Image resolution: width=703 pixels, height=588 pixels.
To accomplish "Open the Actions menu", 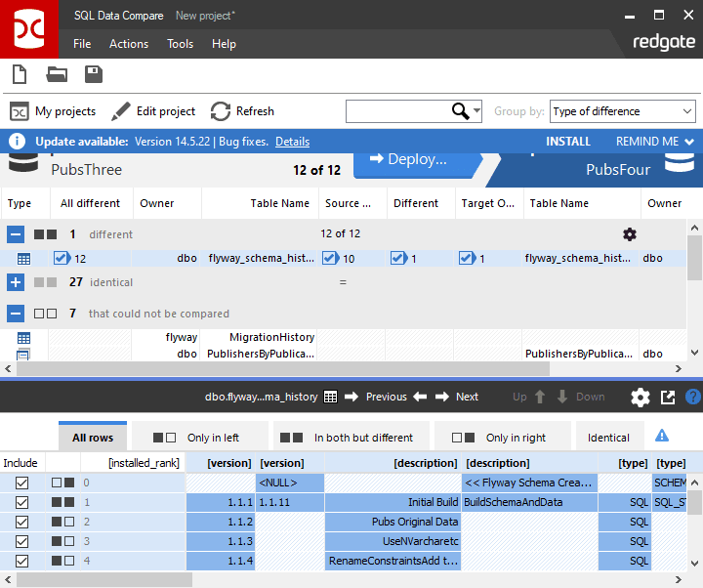I will click(129, 44).
